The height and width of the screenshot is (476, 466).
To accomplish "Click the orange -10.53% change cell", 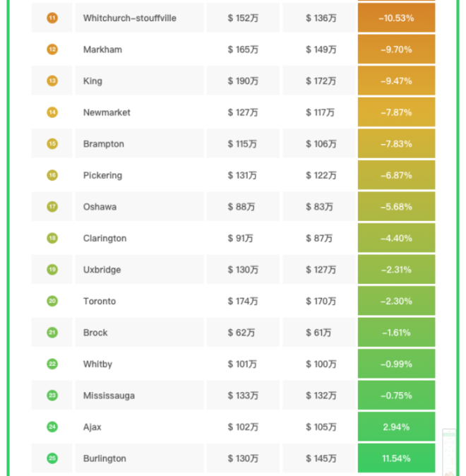I will (396, 18).
